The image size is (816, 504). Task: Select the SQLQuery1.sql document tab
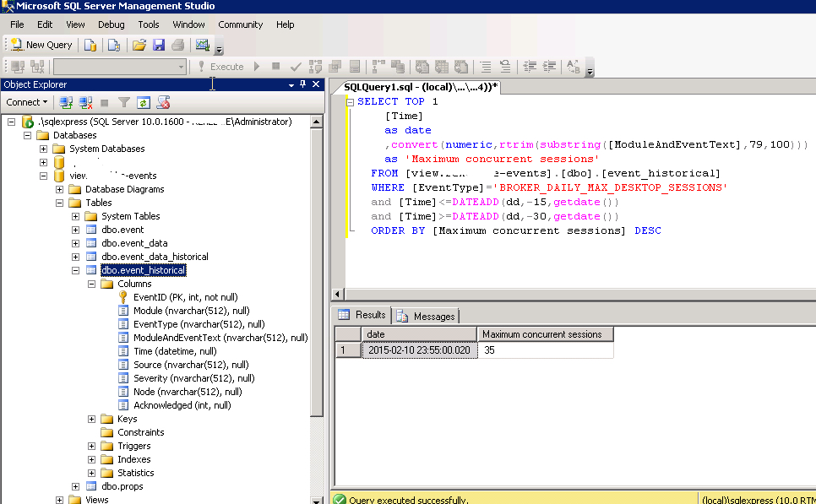point(421,87)
